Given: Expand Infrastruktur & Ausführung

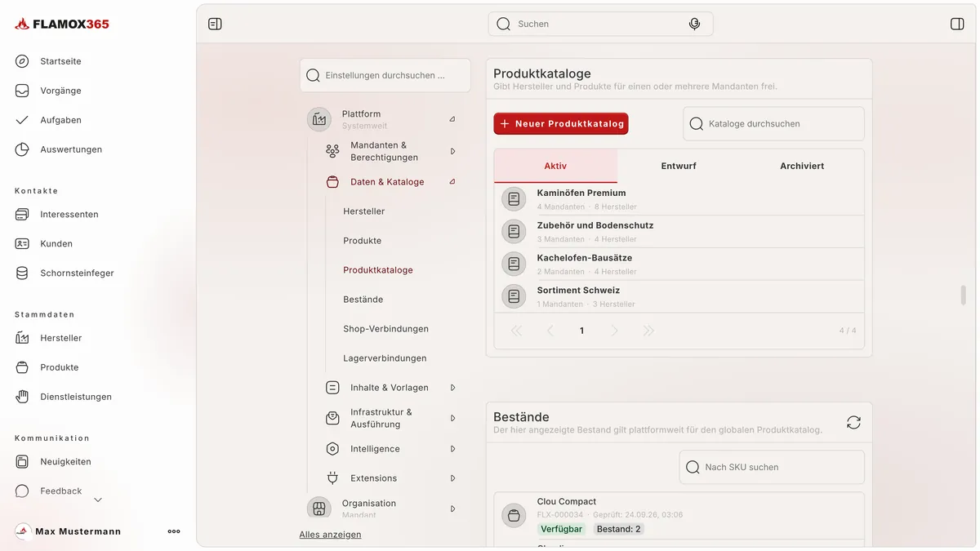Looking at the screenshot, I should (452, 418).
